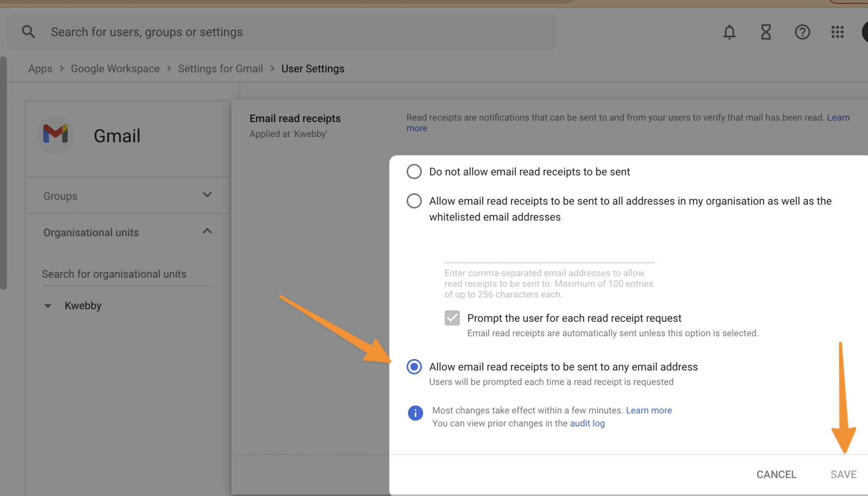The width and height of the screenshot is (868, 496).
Task: Open 'Learn more' link about changes taking effect
Action: click(649, 410)
